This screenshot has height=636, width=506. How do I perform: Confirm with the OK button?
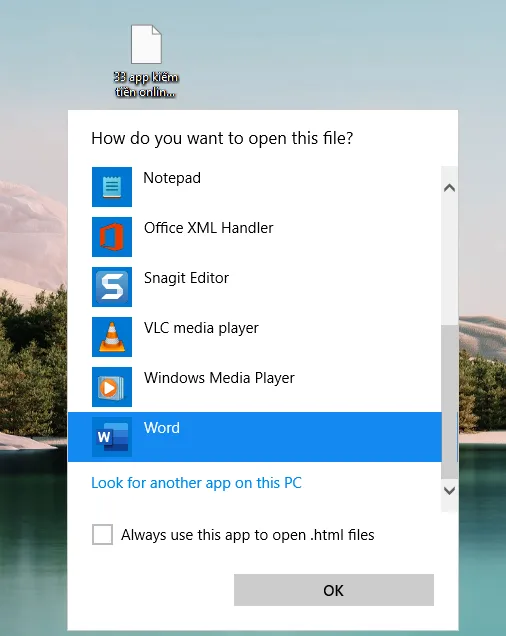(334, 590)
